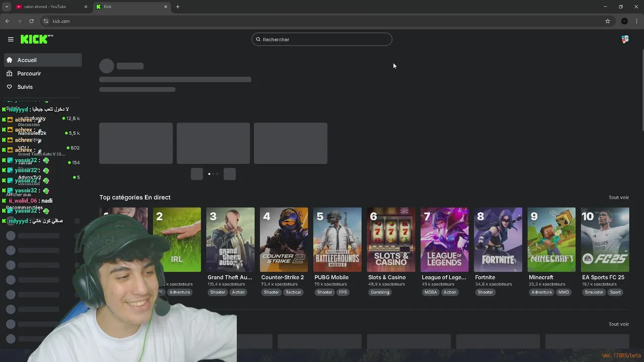The height and width of the screenshot is (362, 644).
Task: Select the Tactical tag
Action: click(x=293, y=292)
